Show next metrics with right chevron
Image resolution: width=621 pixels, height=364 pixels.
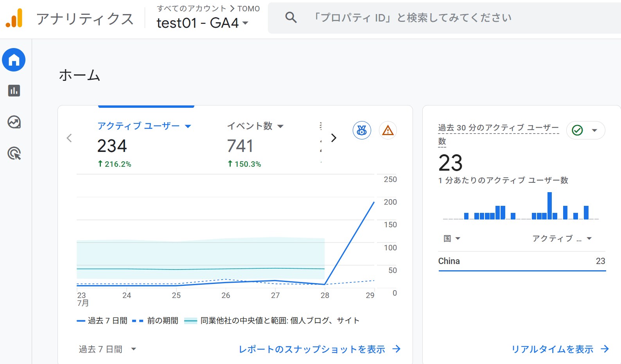point(334,138)
